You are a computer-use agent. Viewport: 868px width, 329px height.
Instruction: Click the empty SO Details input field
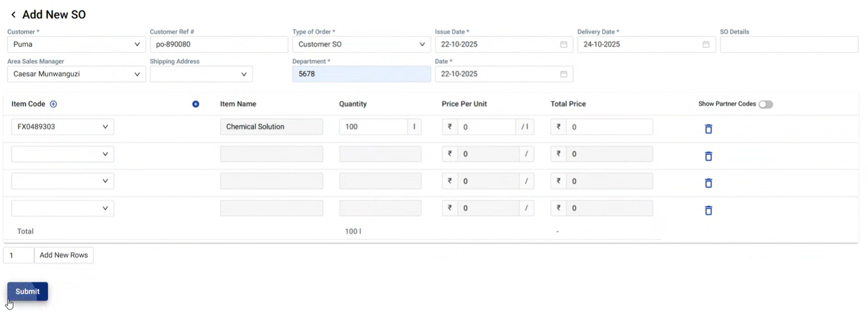click(789, 45)
